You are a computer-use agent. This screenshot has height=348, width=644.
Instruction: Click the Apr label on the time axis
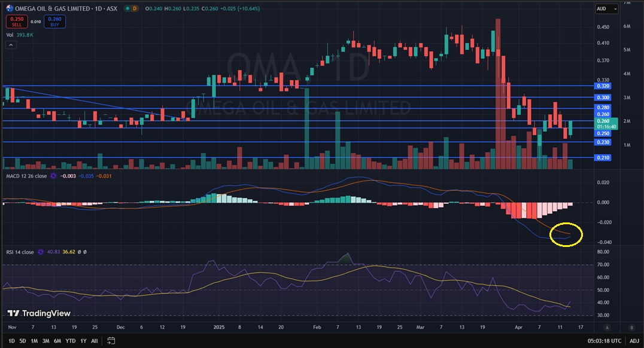[x=519, y=328]
